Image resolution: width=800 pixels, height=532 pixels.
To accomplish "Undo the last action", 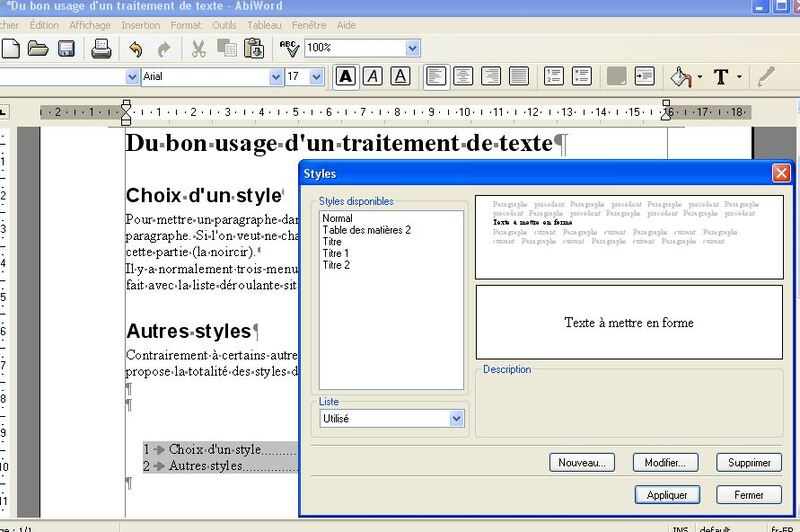I will [136, 49].
